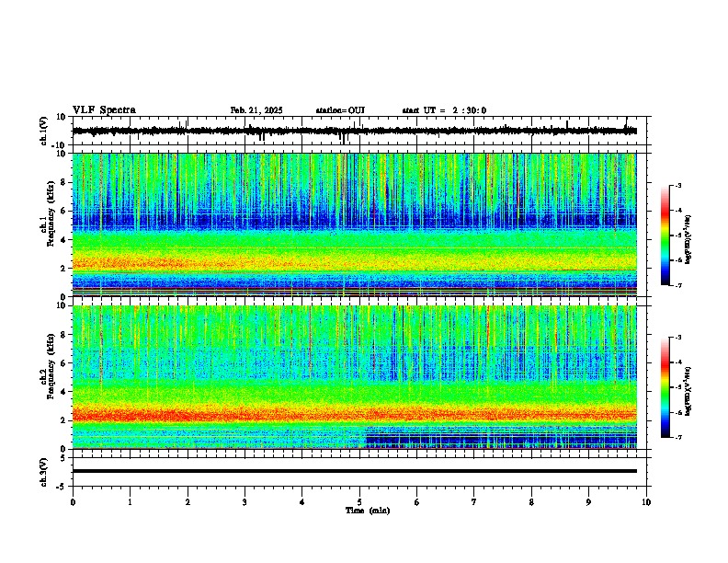728x563 pixels.
Task: Click time axis tick label "3"
Action: pyautogui.click(x=245, y=502)
